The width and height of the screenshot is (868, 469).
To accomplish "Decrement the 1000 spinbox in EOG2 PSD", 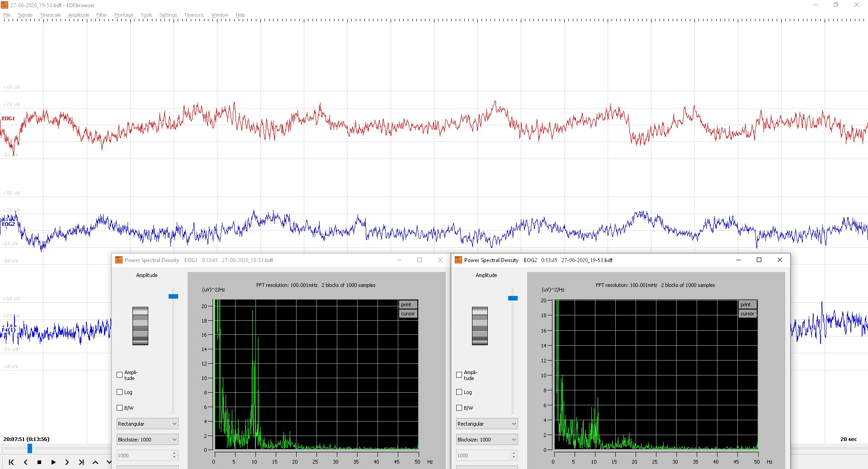I will 514,458.
